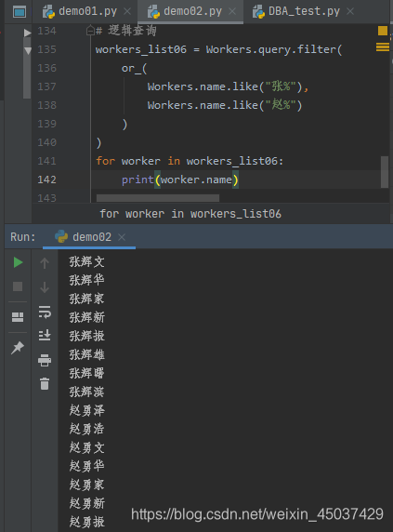Click the yellow warning stripe marks in the editor
The width and height of the screenshot is (393, 532).
(x=383, y=47)
